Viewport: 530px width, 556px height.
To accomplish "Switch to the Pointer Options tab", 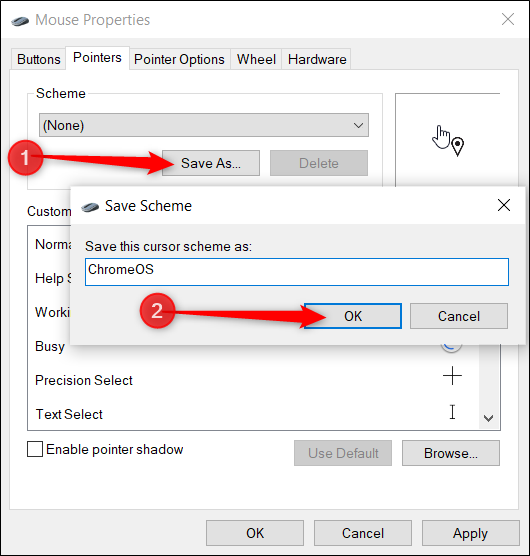I will coord(179,59).
